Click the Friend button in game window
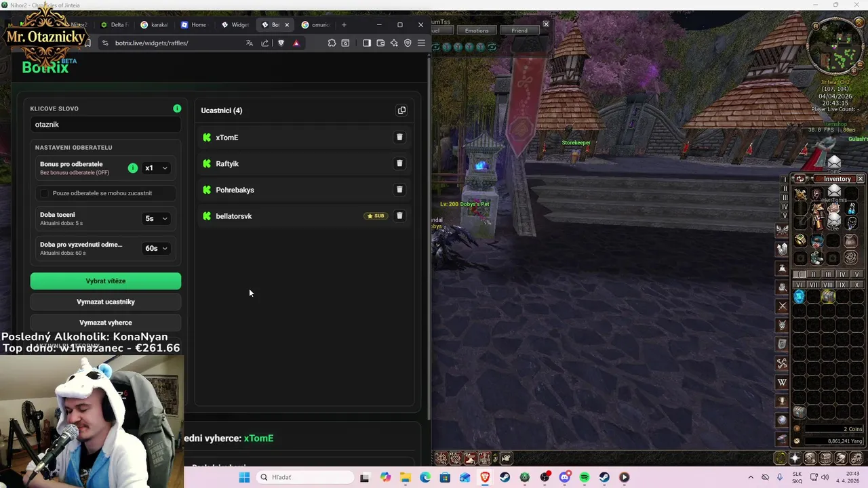The width and height of the screenshot is (868, 488). pyautogui.click(x=519, y=30)
